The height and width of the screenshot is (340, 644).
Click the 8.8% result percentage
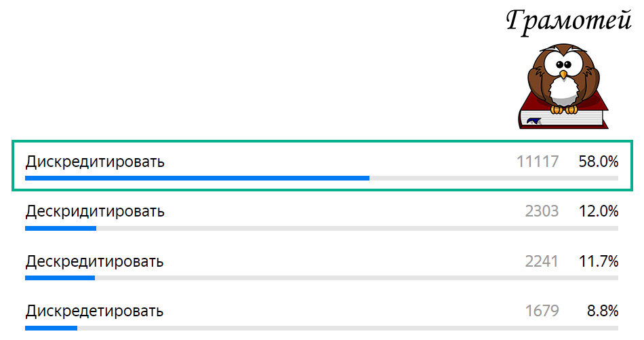click(x=603, y=311)
